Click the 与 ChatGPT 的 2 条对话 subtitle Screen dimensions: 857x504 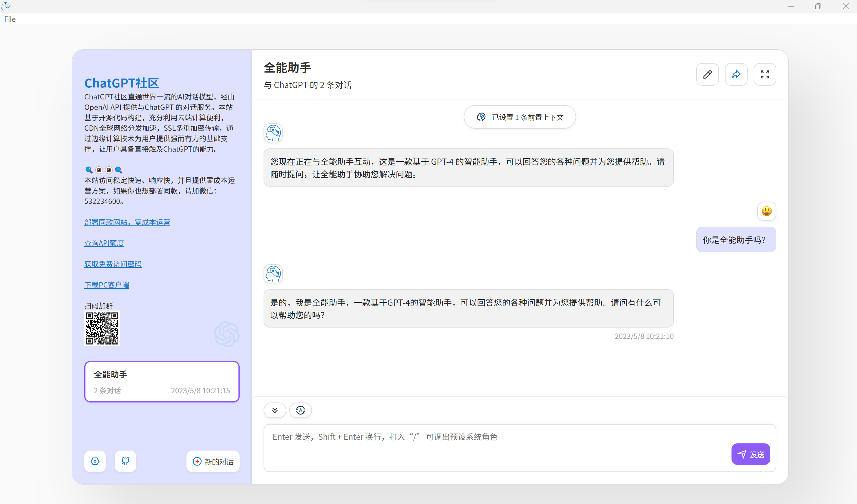pyautogui.click(x=307, y=85)
